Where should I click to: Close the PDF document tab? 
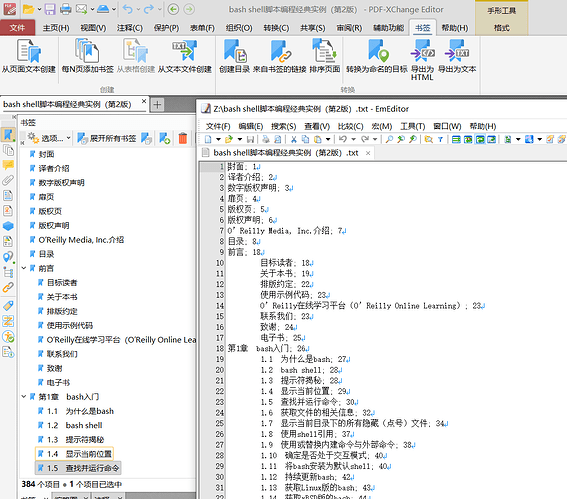coord(144,101)
